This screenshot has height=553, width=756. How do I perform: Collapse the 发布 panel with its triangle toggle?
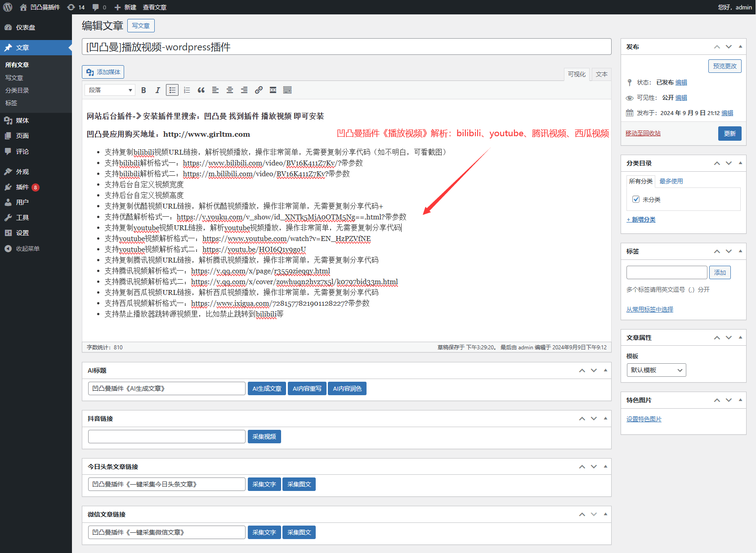(740, 47)
